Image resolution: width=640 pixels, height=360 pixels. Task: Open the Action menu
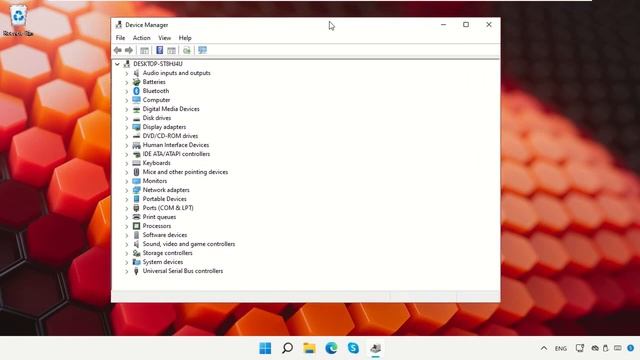[142, 38]
